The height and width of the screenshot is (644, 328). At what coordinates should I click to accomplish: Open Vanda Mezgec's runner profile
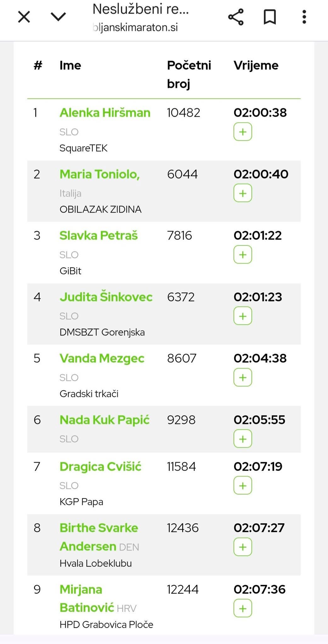[x=102, y=358]
